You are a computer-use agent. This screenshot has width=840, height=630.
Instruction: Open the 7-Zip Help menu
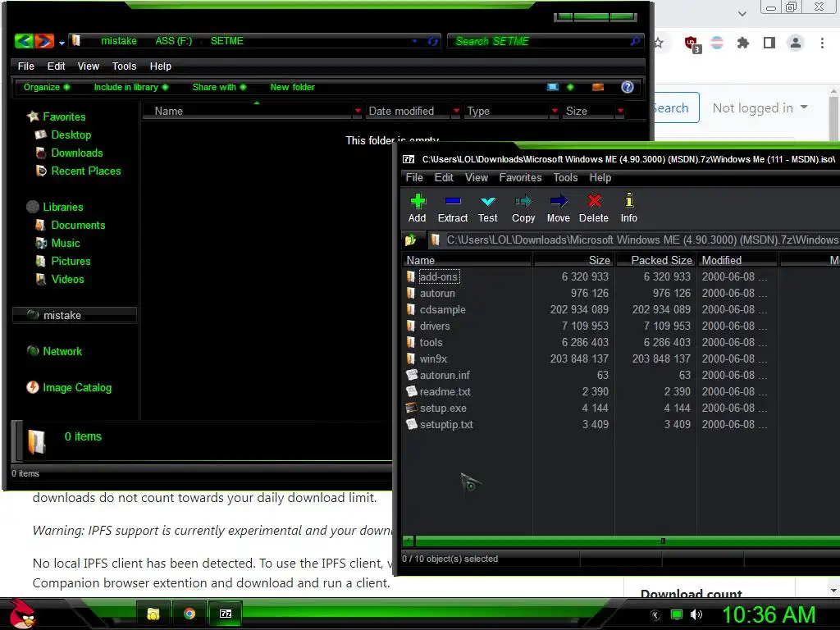click(600, 177)
